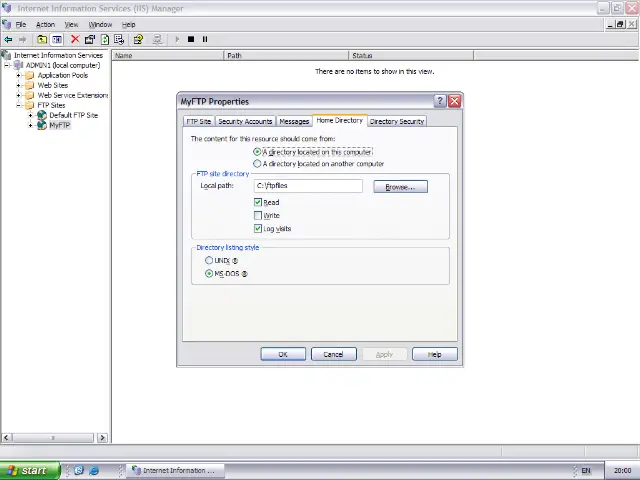Click the Browse... button
The width and height of the screenshot is (640, 480).
point(400,187)
